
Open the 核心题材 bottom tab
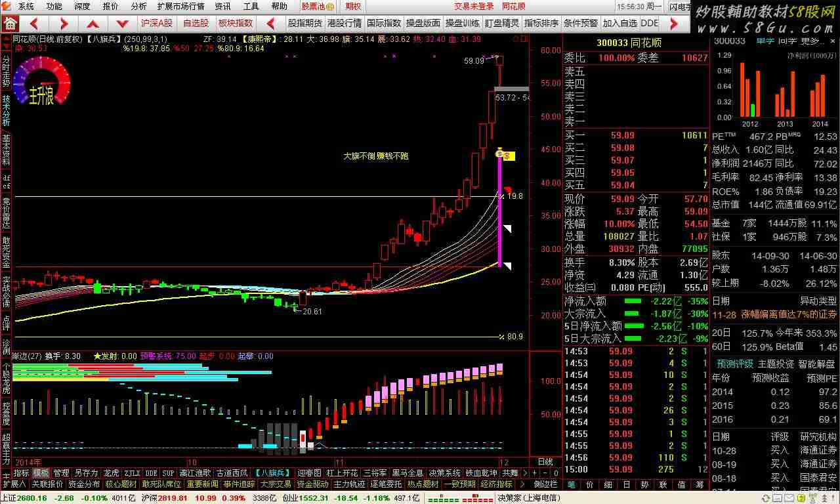click(121, 484)
